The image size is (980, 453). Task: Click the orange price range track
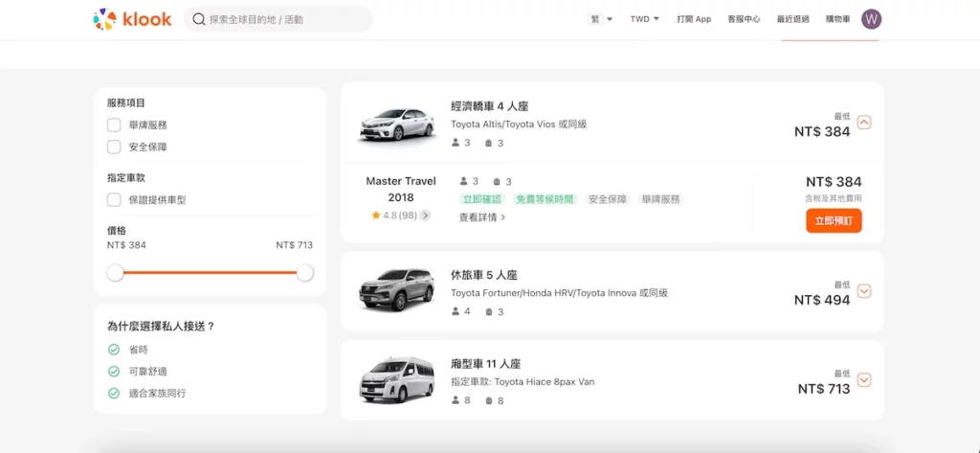coord(210,273)
